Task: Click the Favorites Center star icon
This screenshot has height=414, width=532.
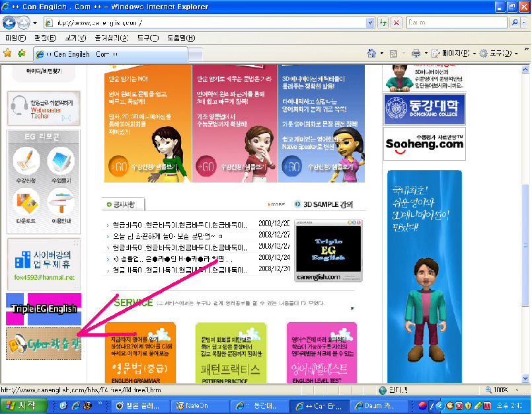Action: (x=7, y=53)
